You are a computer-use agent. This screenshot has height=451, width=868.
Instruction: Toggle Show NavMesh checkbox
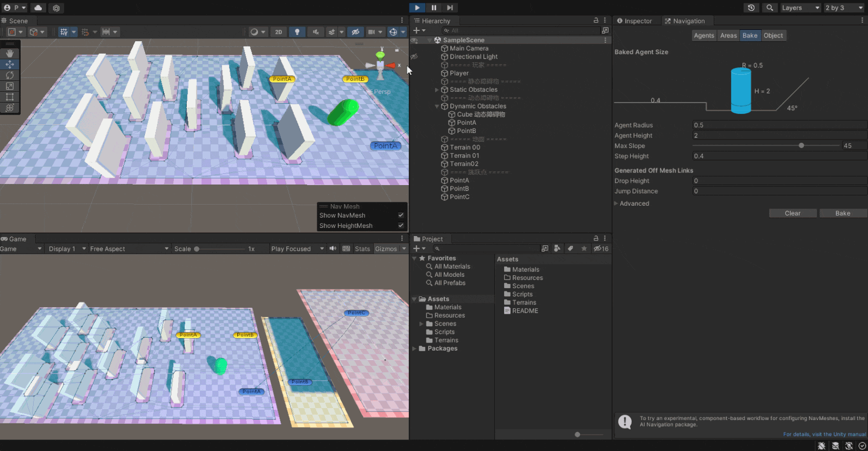coord(401,215)
